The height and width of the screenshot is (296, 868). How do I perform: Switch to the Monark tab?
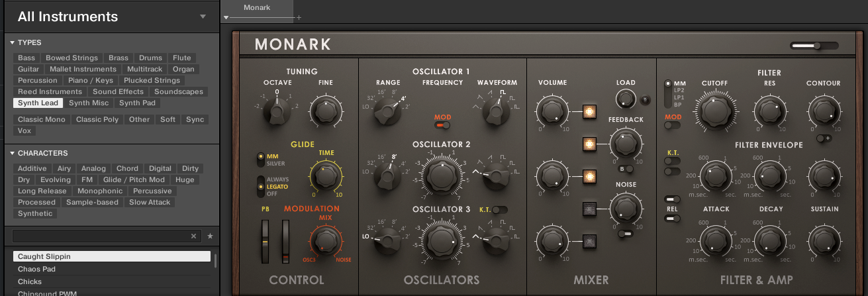257,8
